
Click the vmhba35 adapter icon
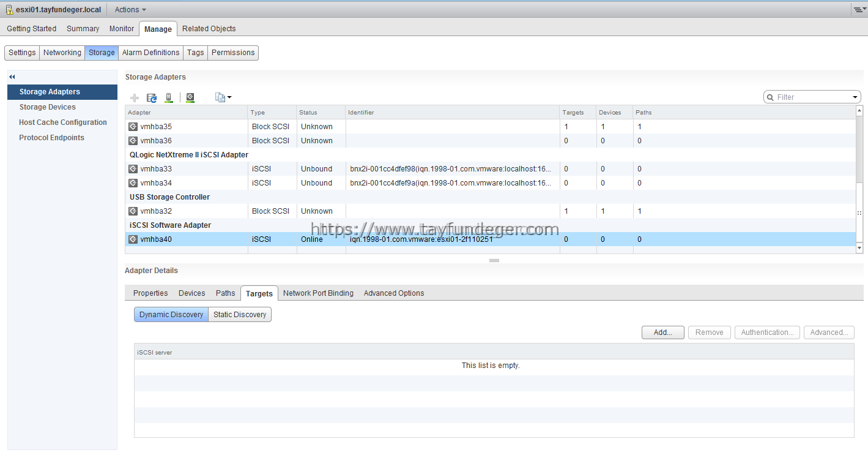pos(133,127)
